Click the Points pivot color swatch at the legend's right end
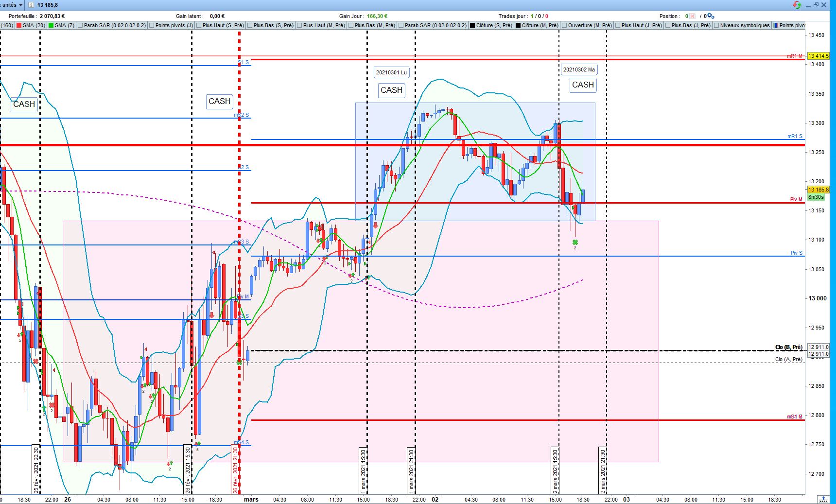The width and height of the screenshot is (836, 504). pyautogui.click(x=776, y=25)
